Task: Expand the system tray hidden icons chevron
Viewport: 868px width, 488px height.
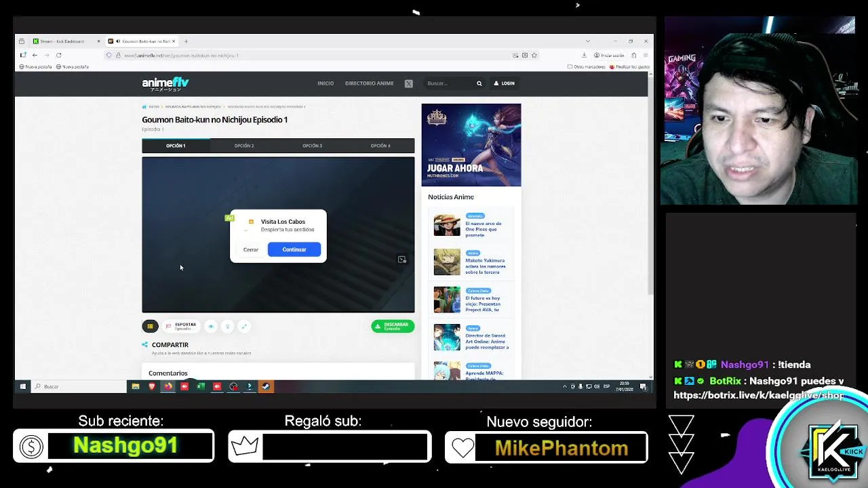Action: pos(564,386)
